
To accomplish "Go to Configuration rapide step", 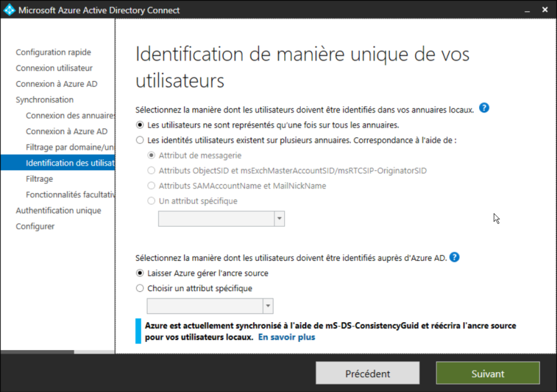I will pyautogui.click(x=53, y=52).
